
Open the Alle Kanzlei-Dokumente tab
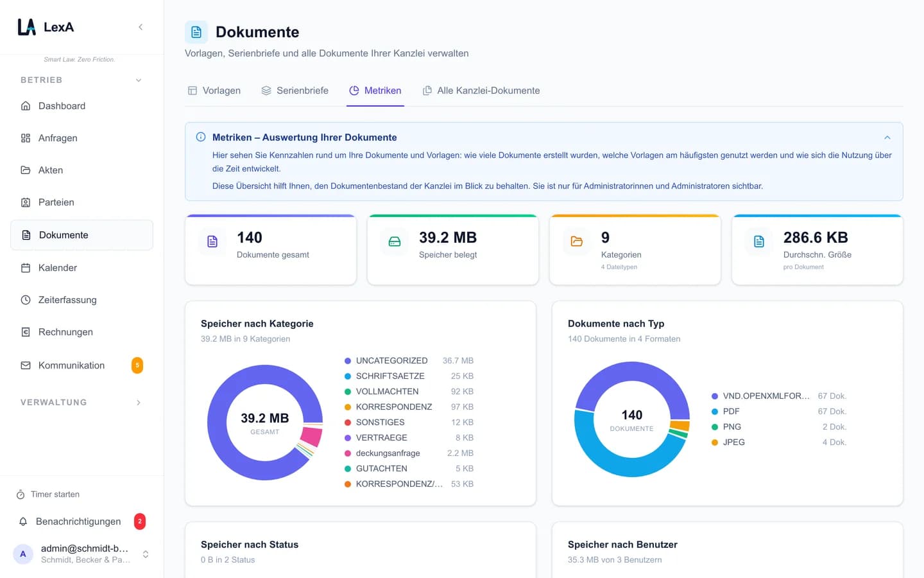click(x=481, y=91)
